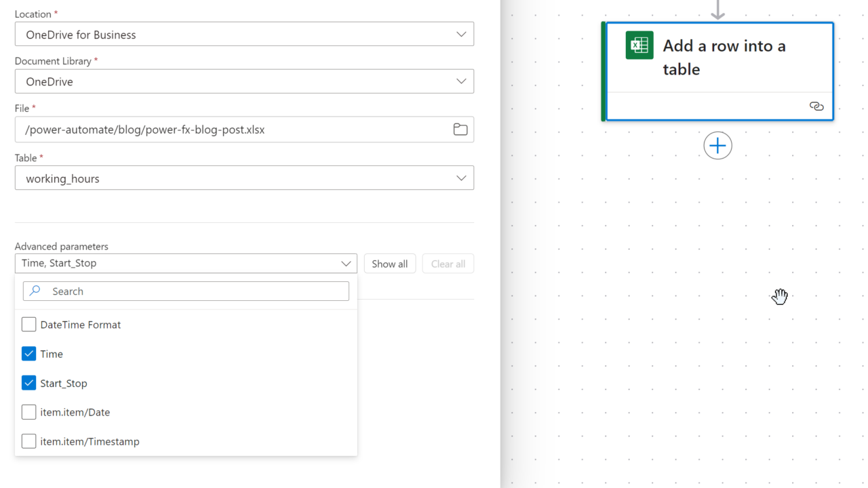The height and width of the screenshot is (488, 868).
Task: Click the connection link icon on the card
Action: tap(816, 106)
